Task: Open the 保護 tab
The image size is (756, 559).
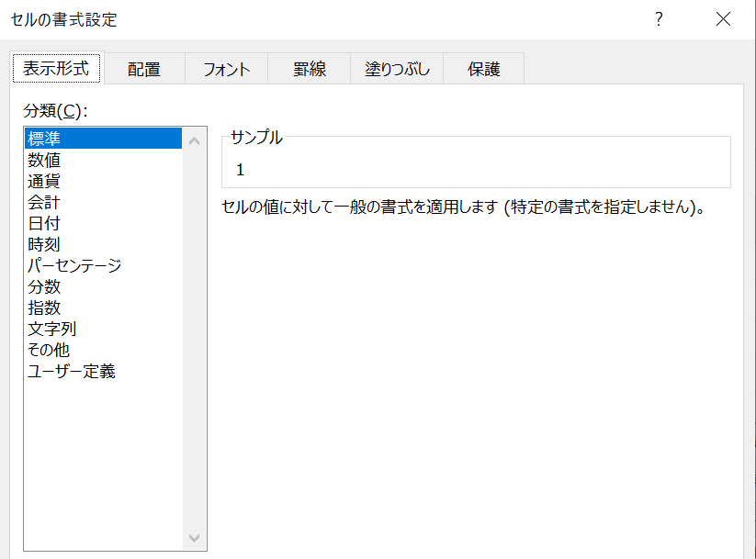Action: [483, 69]
